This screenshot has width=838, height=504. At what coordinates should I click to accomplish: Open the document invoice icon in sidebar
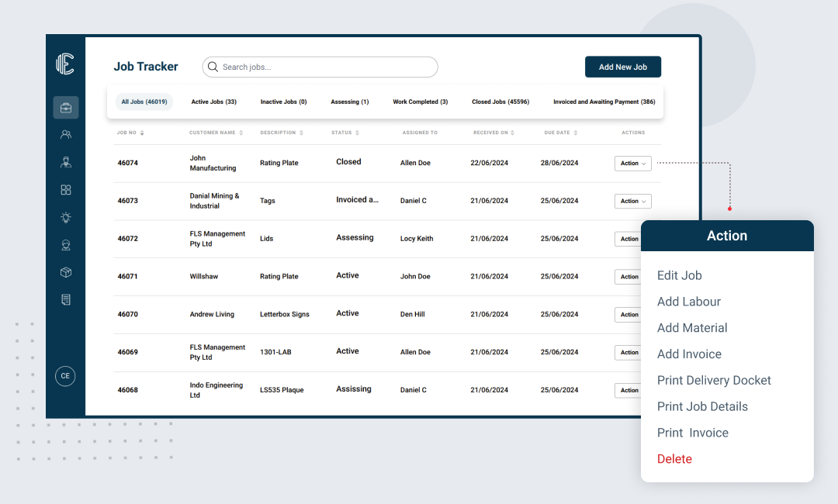coord(66,299)
